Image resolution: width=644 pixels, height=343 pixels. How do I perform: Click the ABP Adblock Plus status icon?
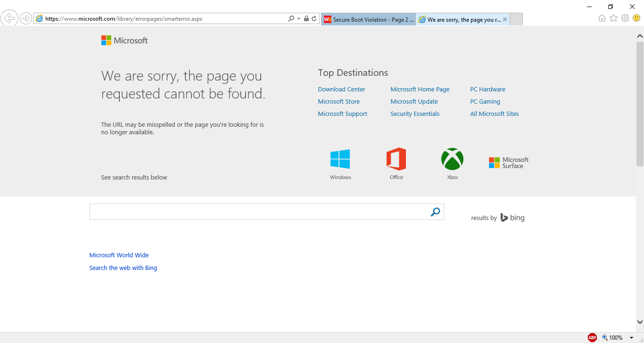point(592,337)
